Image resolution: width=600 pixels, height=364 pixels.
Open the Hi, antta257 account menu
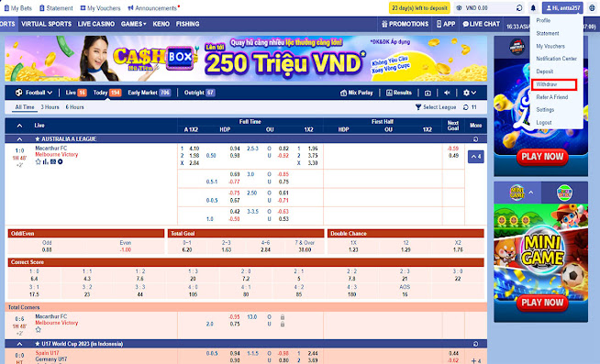click(x=562, y=7)
